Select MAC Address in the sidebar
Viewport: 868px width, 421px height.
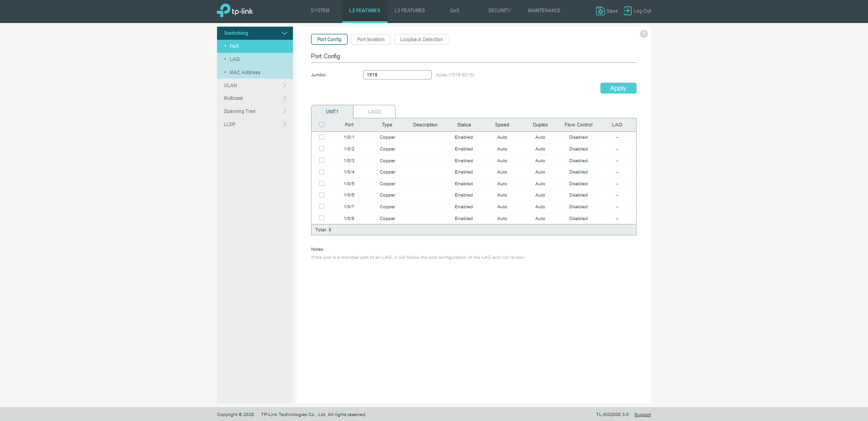pos(255,72)
